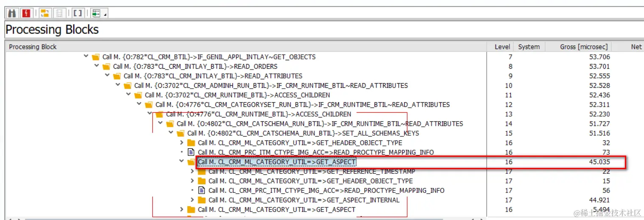Click level value 13 in Level column
The height and width of the screenshot is (220, 644).
click(x=509, y=114)
